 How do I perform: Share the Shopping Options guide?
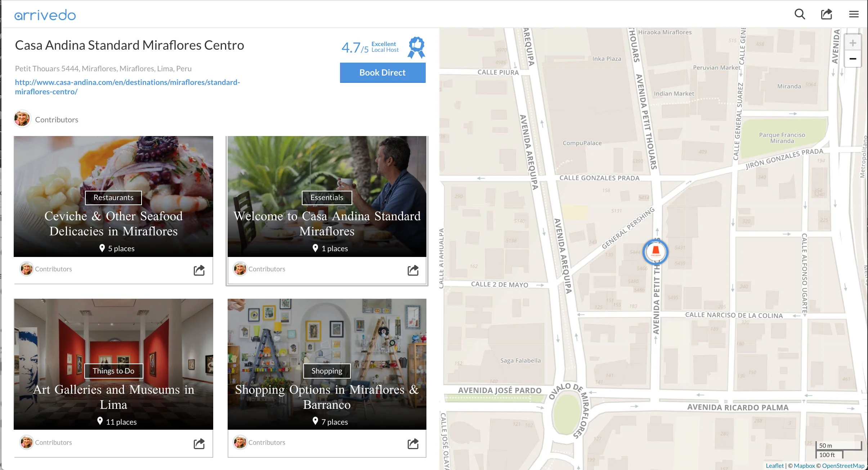click(x=413, y=444)
